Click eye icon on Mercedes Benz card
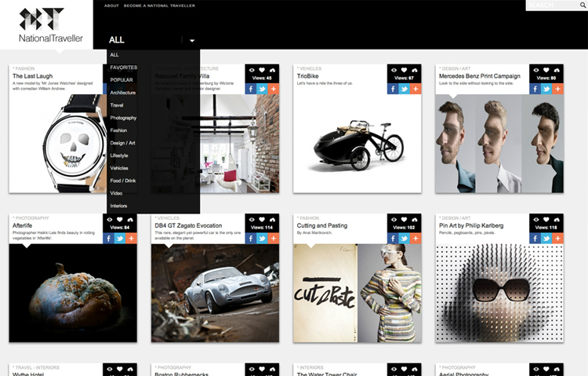 (x=536, y=70)
